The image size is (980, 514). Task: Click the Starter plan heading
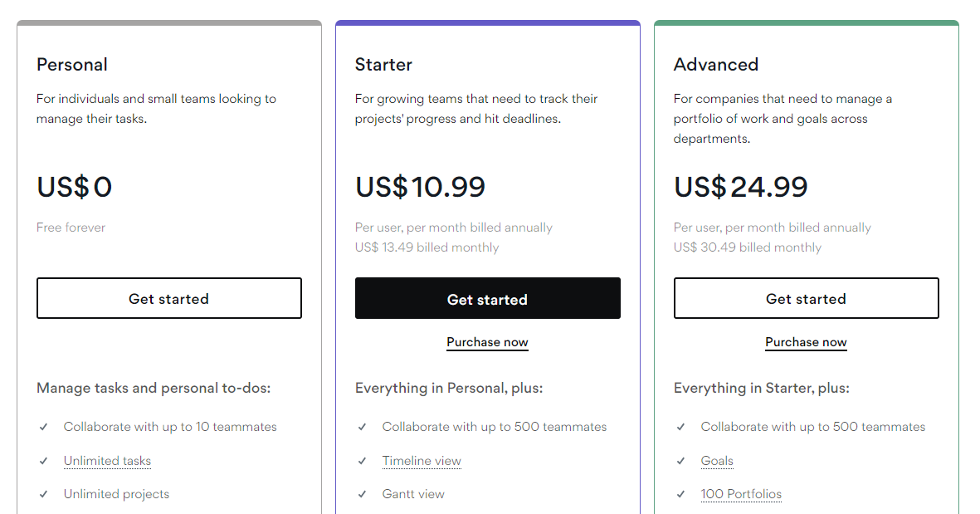click(383, 65)
